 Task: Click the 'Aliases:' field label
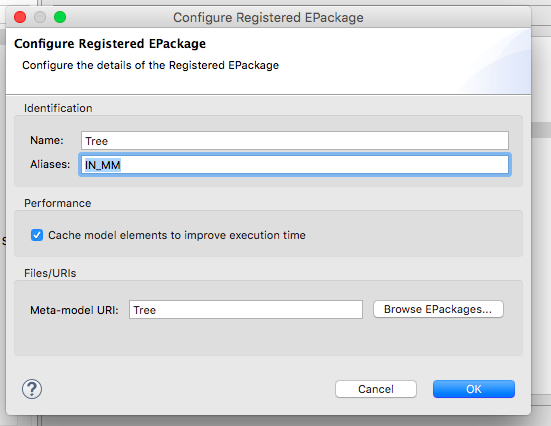click(50, 164)
